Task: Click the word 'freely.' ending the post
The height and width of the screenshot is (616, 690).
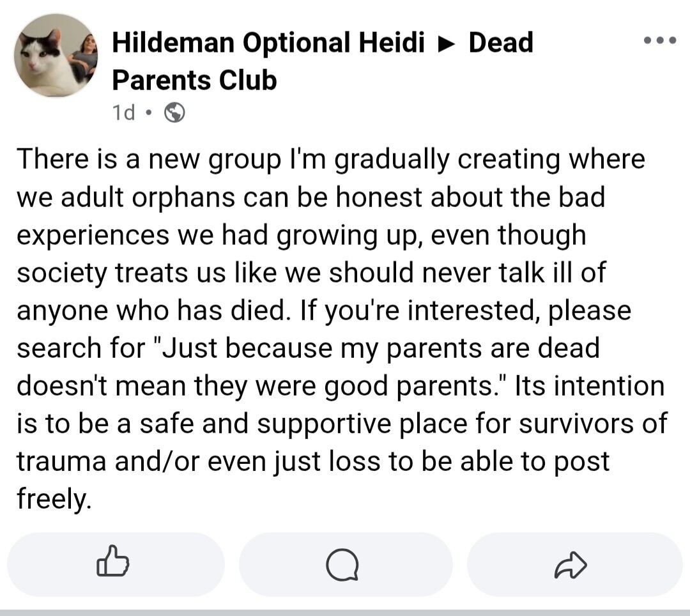Action: [54, 499]
